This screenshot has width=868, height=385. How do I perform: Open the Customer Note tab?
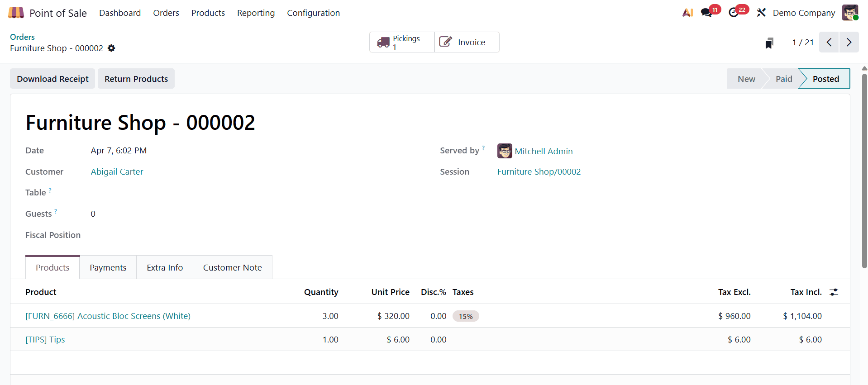[232, 267]
